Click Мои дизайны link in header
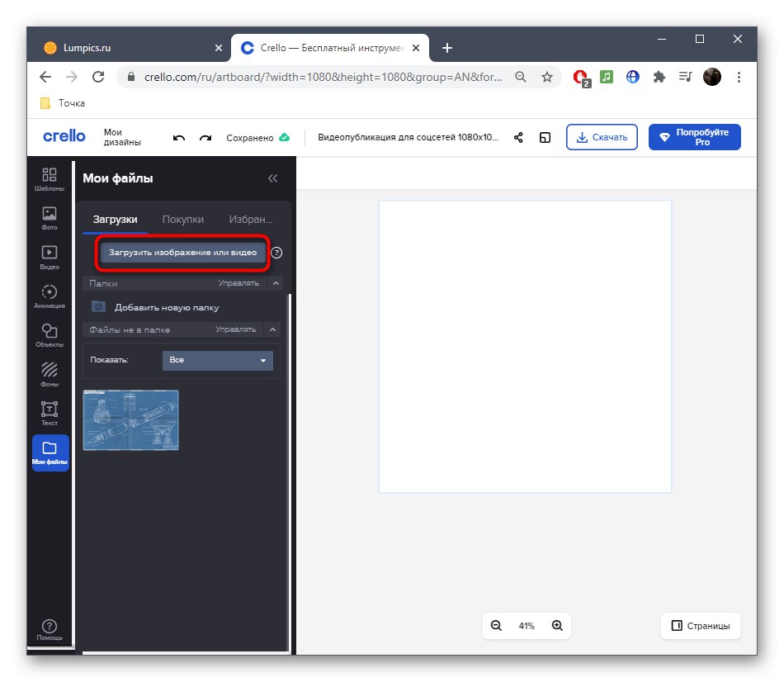This screenshot has width=784, height=682. point(122,137)
